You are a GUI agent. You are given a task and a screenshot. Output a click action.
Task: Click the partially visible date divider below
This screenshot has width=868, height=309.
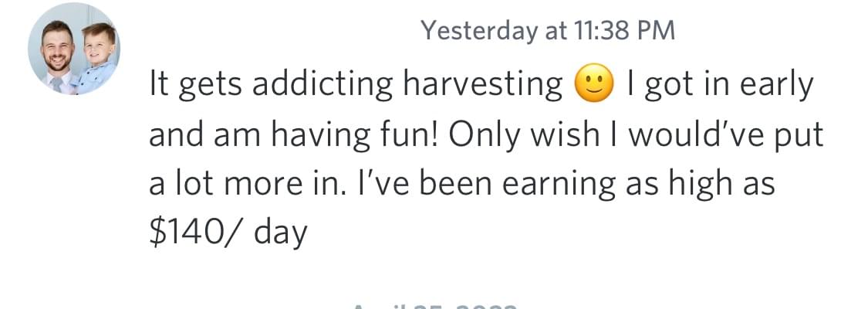[x=432, y=305]
